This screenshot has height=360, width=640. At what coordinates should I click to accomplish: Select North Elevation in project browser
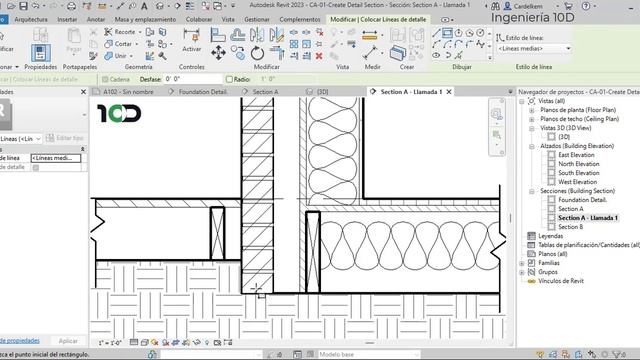[x=579, y=164]
